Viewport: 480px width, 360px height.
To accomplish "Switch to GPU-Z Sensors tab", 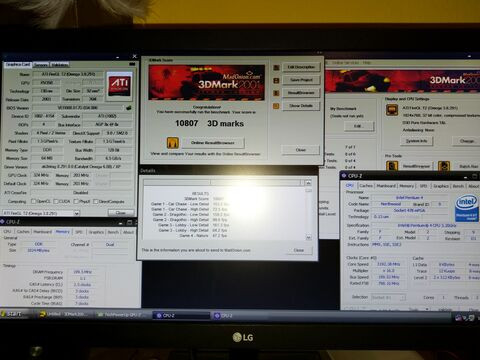I will 41,65.
